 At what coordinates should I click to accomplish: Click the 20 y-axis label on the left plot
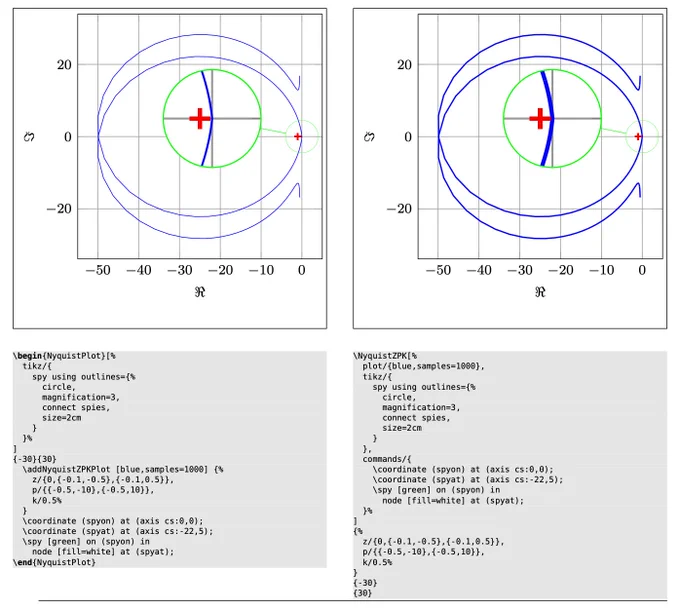point(64,65)
